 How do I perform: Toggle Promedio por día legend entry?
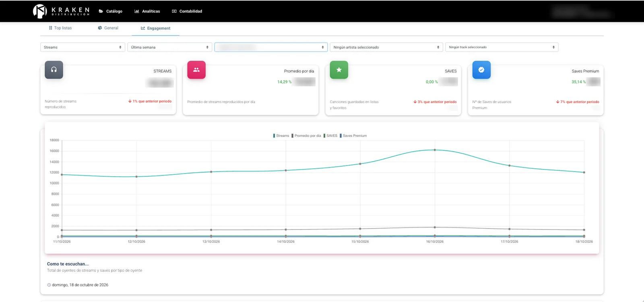(x=306, y=136)
